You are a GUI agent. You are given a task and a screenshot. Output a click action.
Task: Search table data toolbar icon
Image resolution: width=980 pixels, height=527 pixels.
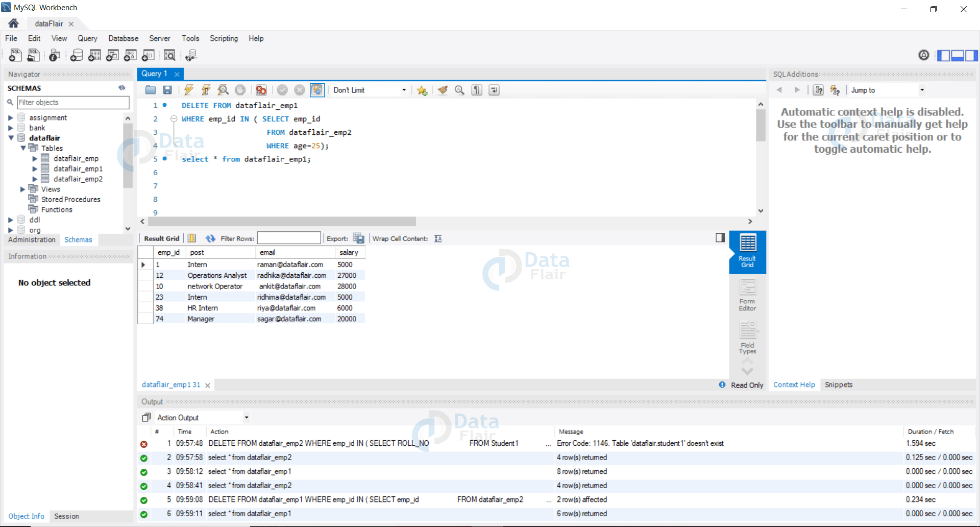169,55
